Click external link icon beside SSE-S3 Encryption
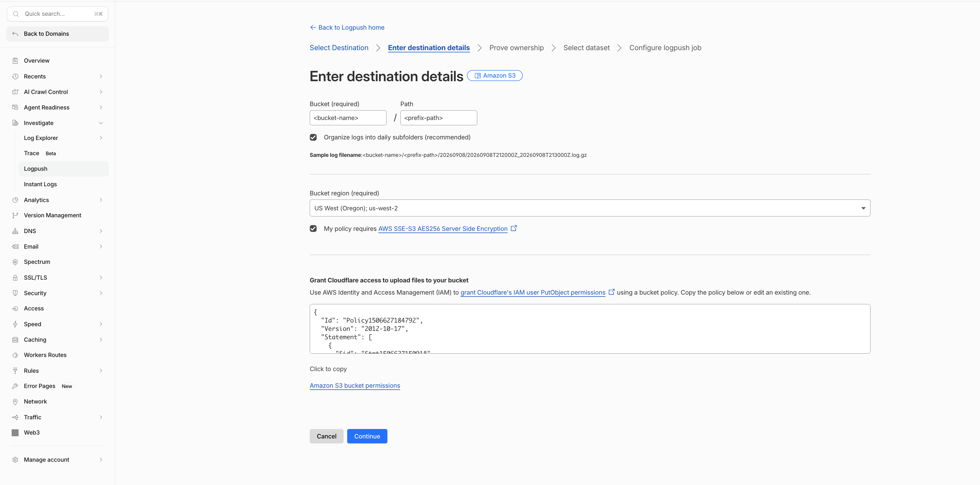Viewport: 980px width, 485px height. coord(514,228)
